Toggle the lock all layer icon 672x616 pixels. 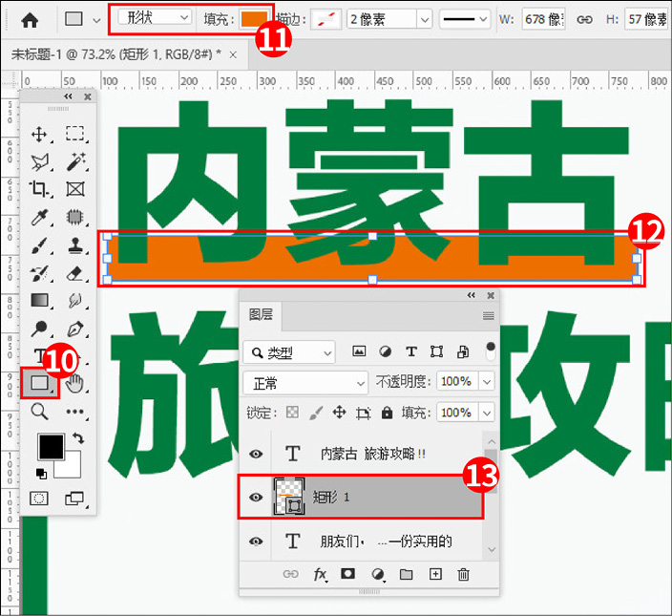click(387, 414)
